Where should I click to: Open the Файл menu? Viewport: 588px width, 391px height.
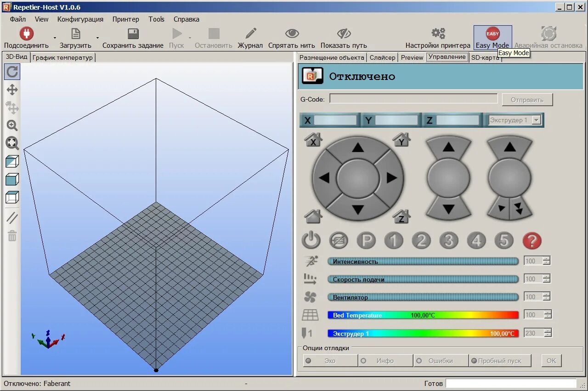pos(18,19)
